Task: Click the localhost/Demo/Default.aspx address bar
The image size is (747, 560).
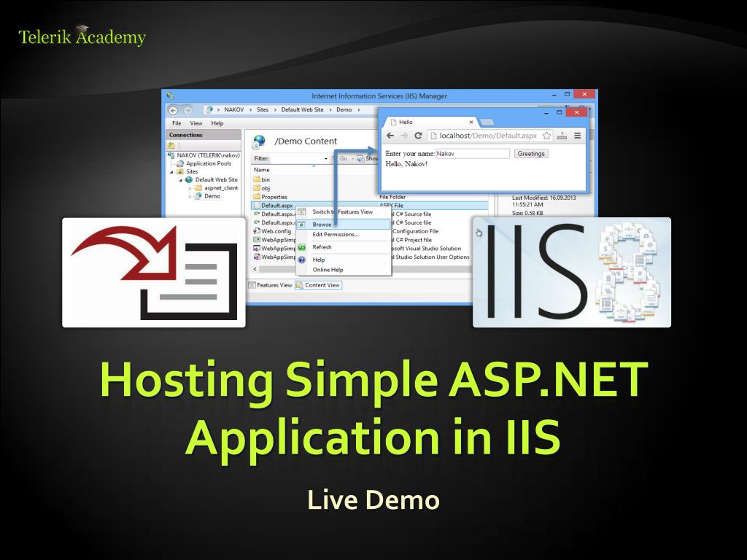Action: [x=490, y=136]
